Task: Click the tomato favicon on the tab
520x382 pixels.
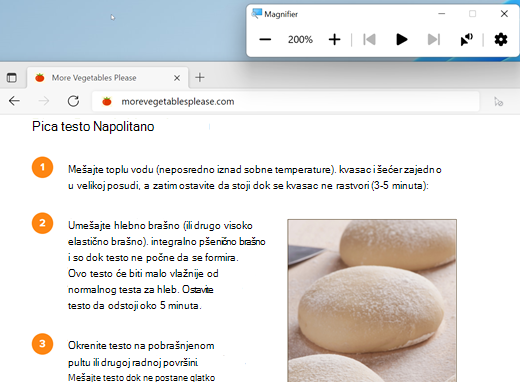Action: click(x=40, y=78)
